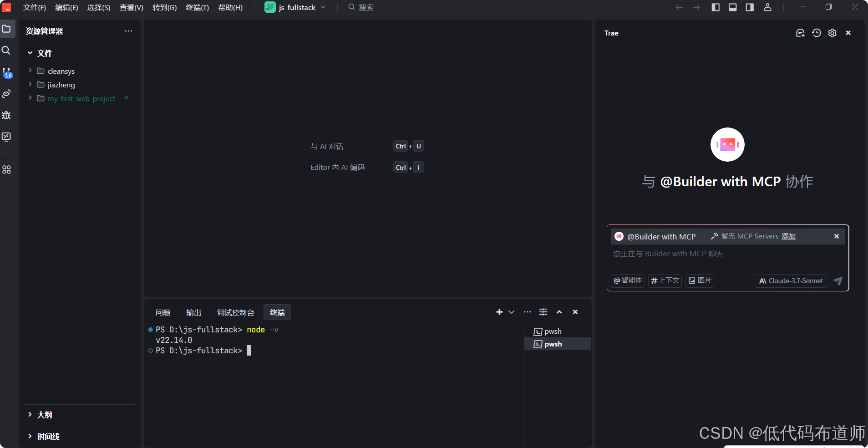Open the 查看(V) menu
Screen dimensions: 868x448
(131, 7)
